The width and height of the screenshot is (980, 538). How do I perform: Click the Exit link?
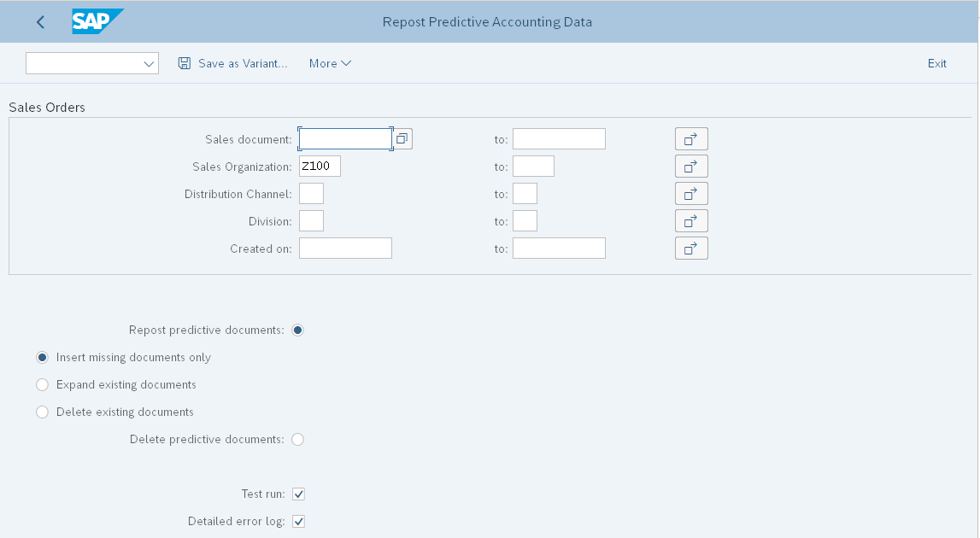pyautogui.click(x=936, y=63)
